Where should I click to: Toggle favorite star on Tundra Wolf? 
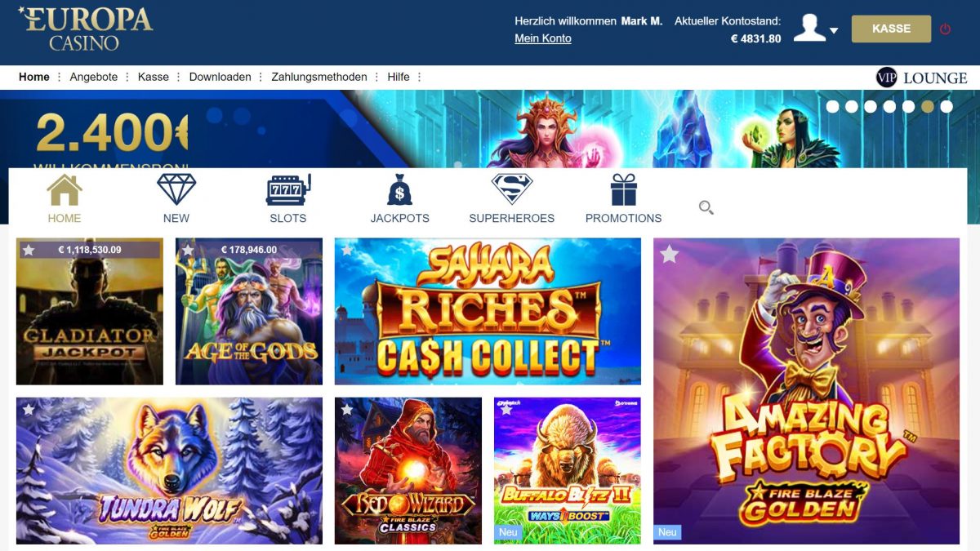(29, 409)
